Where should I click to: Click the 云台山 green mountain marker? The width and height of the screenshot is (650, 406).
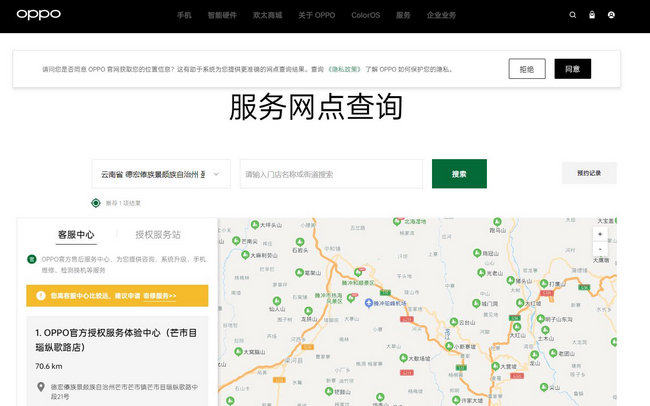454,322
